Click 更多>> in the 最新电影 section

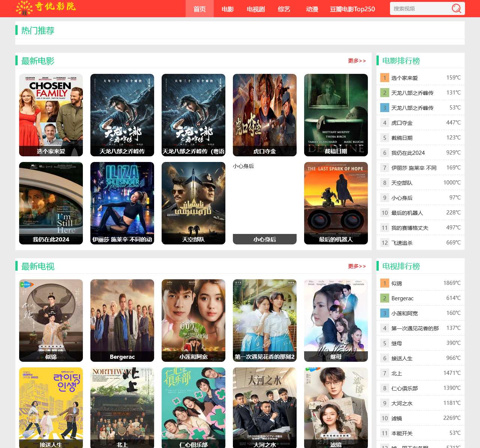click(x=357, y=61)
